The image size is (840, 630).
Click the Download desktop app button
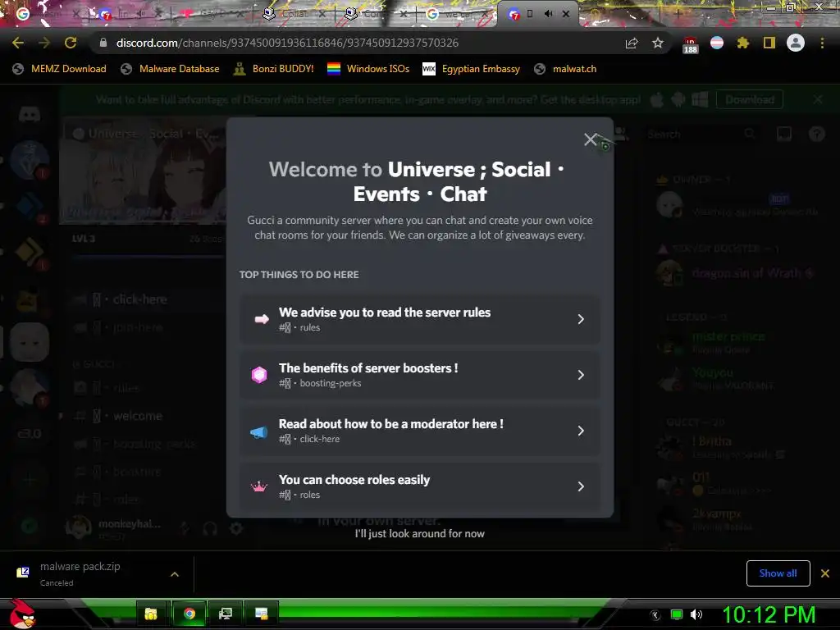(750, 99)
